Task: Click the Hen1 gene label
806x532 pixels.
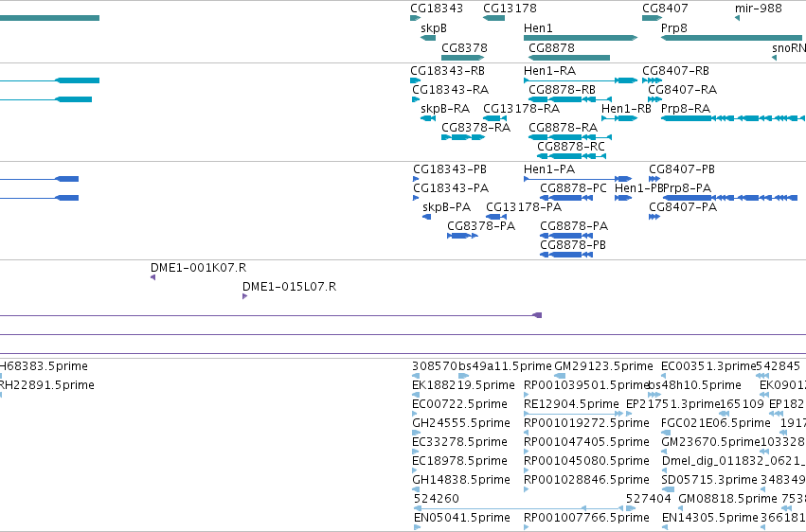Action: pyautogui.click(x=538, y=28)
